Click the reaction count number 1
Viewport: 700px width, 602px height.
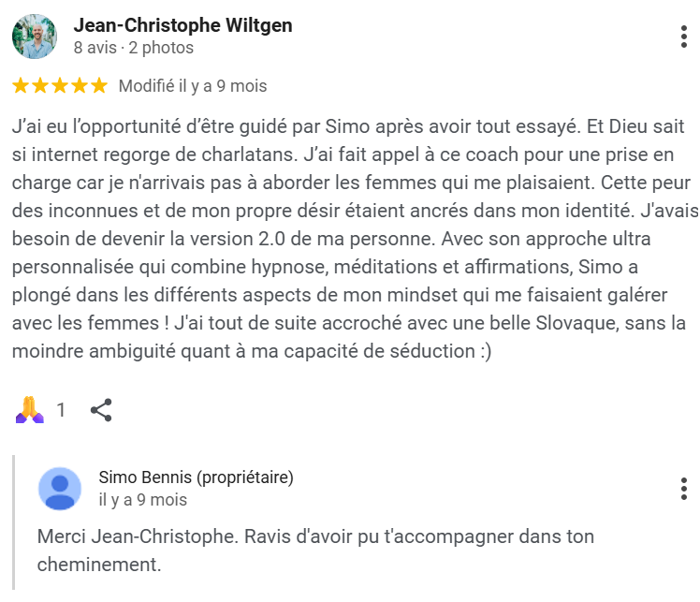[61, 409]
